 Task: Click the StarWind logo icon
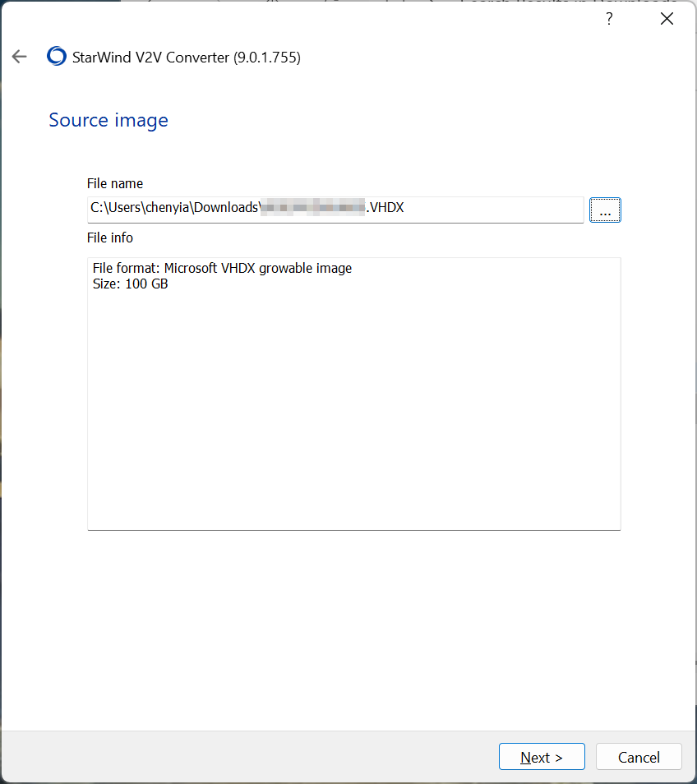point(57,56)
